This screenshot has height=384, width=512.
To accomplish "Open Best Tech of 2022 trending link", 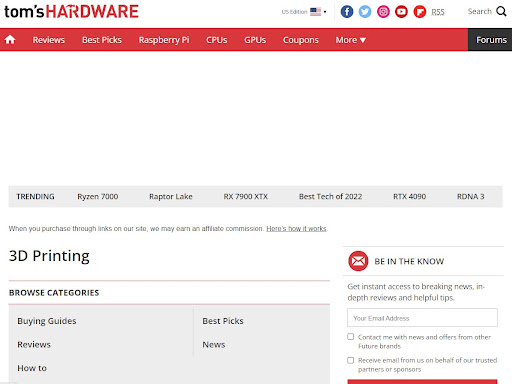I will coord(330,196).
